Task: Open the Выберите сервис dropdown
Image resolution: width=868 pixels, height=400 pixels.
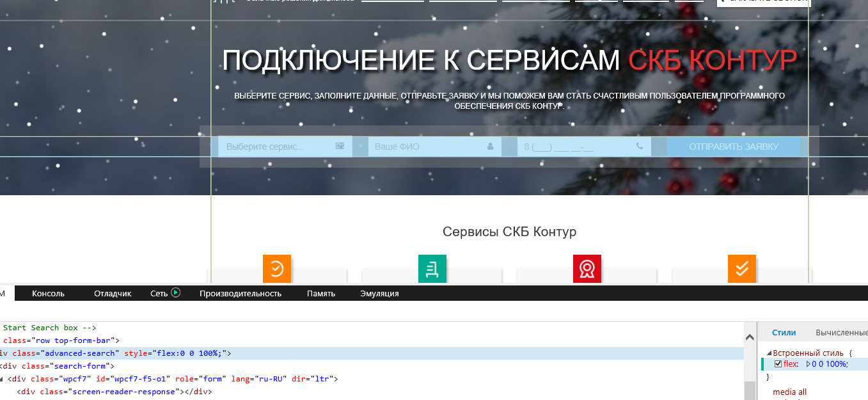Action: point(285,147)
